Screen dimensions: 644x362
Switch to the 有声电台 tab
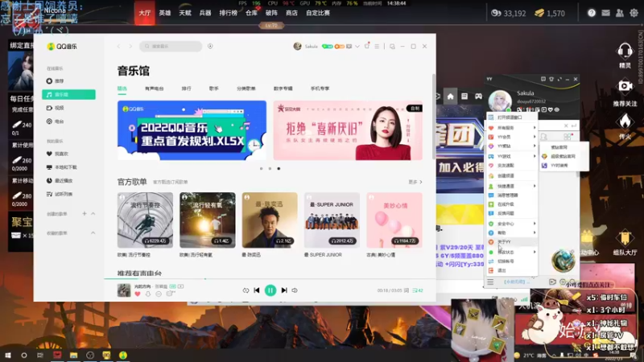tap(154, 88)
